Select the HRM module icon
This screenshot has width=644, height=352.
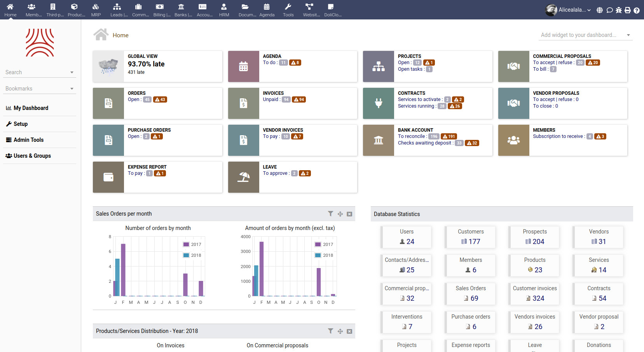224,10
